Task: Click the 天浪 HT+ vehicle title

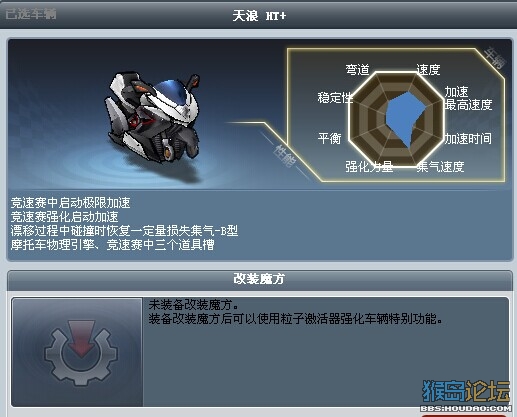Action: 259,16
